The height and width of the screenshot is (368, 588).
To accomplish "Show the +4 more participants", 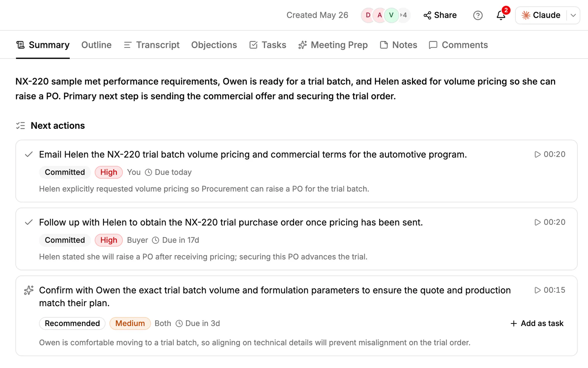I will click(404, 15).
